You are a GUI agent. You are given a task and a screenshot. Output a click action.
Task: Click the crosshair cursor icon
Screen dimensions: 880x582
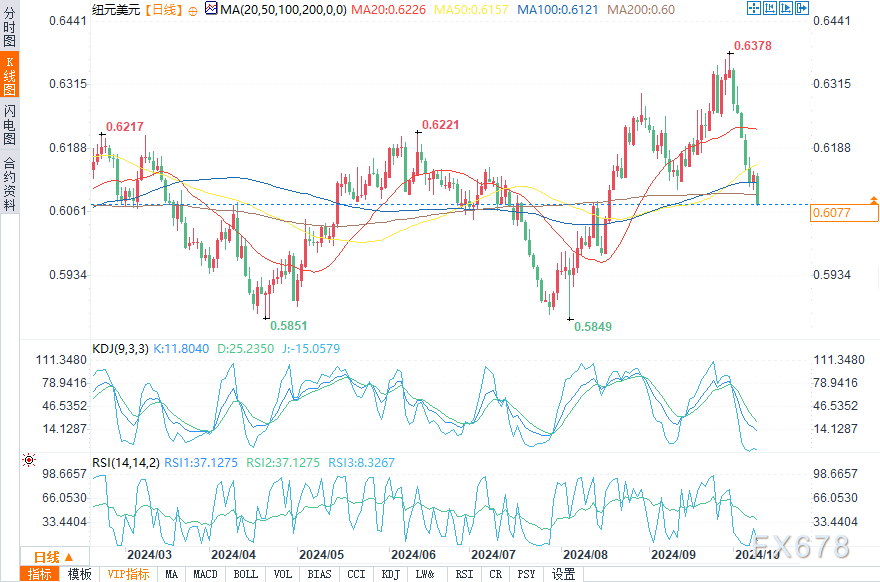coord(754,8)
